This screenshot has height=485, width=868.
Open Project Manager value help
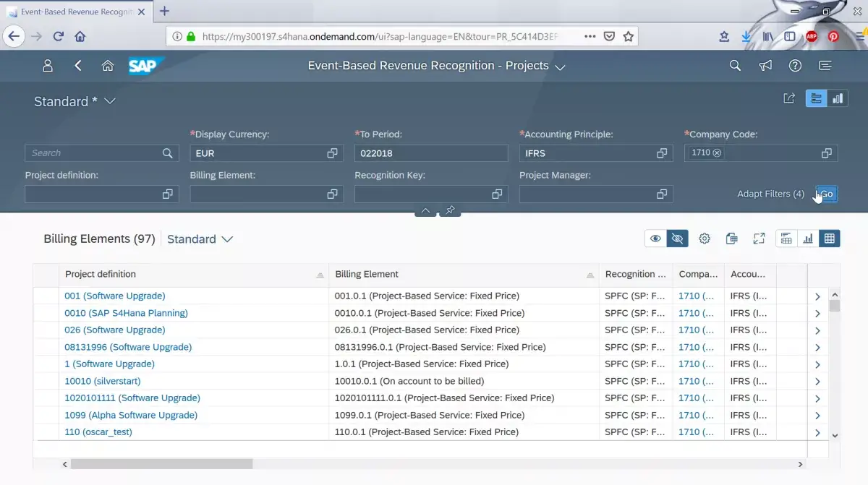[662, 194]
